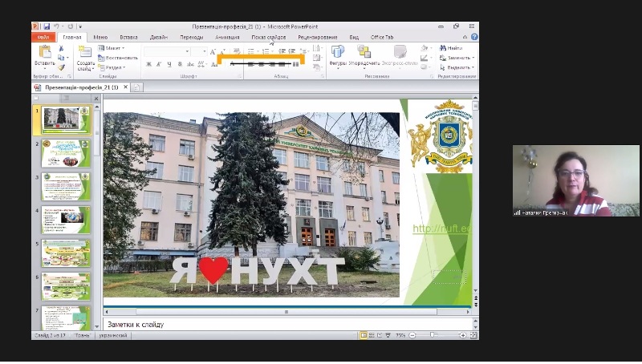Click the Файл button
Screen dimensions: 642x364
coord(43,37)
